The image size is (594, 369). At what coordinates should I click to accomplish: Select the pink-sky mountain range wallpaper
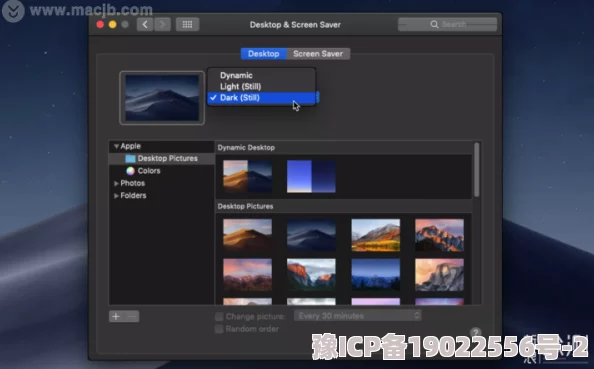(247, 275)
